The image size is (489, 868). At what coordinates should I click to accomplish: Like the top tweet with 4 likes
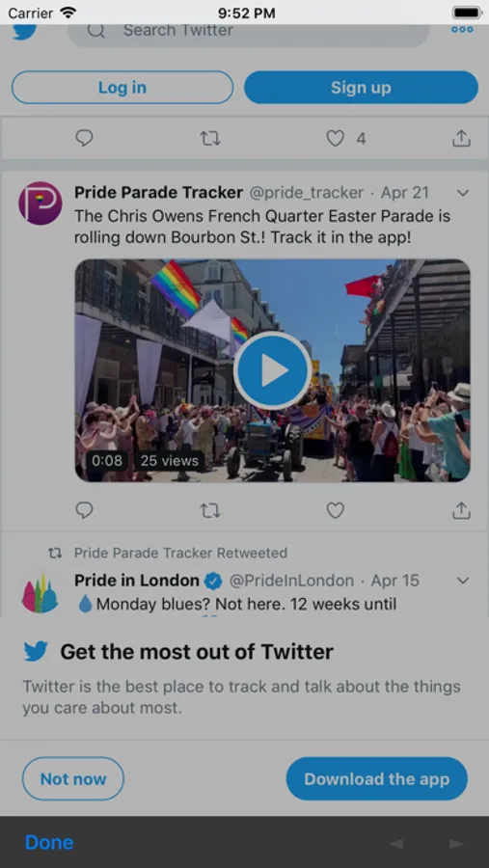(x=335, y=138)
